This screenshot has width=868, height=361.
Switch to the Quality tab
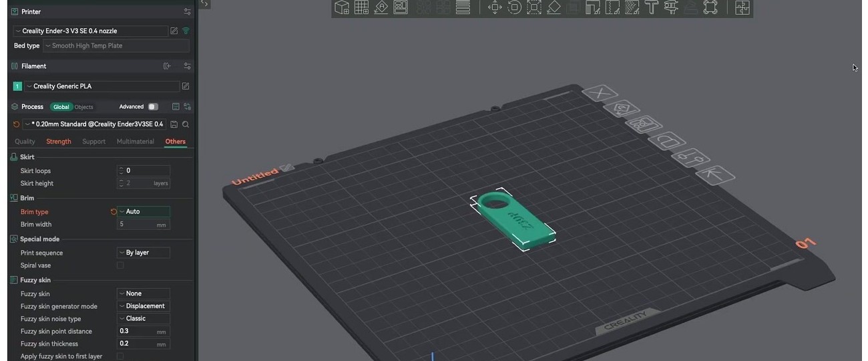pyautogui.click(x=25, y=142)
